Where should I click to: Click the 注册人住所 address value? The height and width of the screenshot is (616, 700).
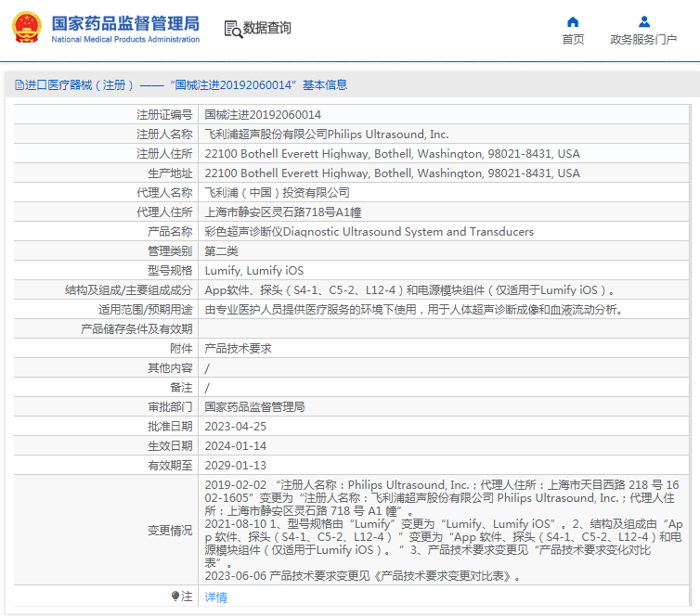click(393, 154)
